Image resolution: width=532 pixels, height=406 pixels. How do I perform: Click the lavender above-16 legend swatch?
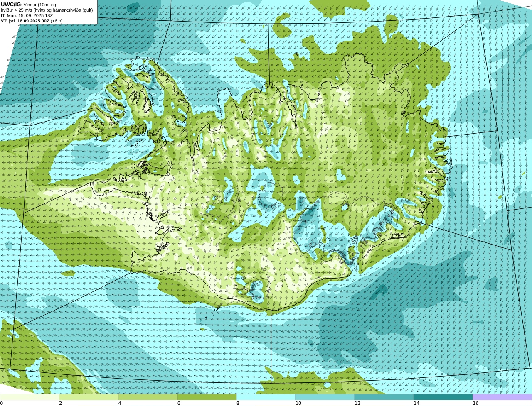point(502,397)
